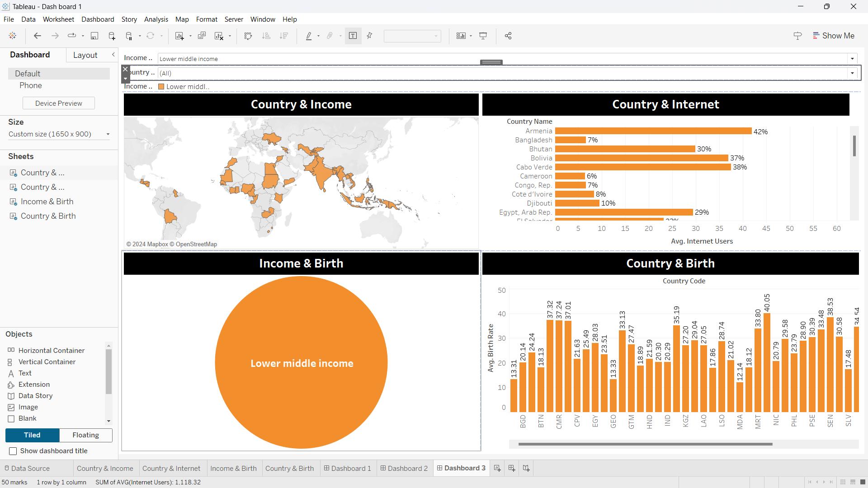
Task: Click the Sort Ascending icon
Action: tap(266, 36)
